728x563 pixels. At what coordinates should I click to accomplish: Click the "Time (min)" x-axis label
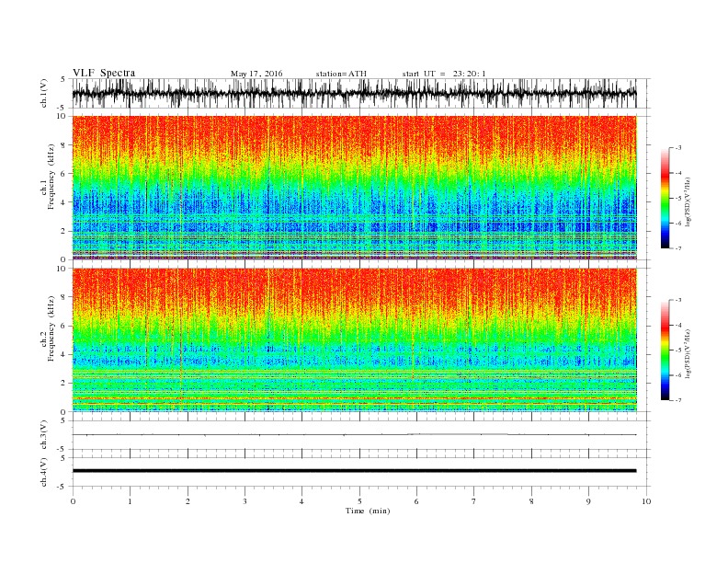(368, 511)
